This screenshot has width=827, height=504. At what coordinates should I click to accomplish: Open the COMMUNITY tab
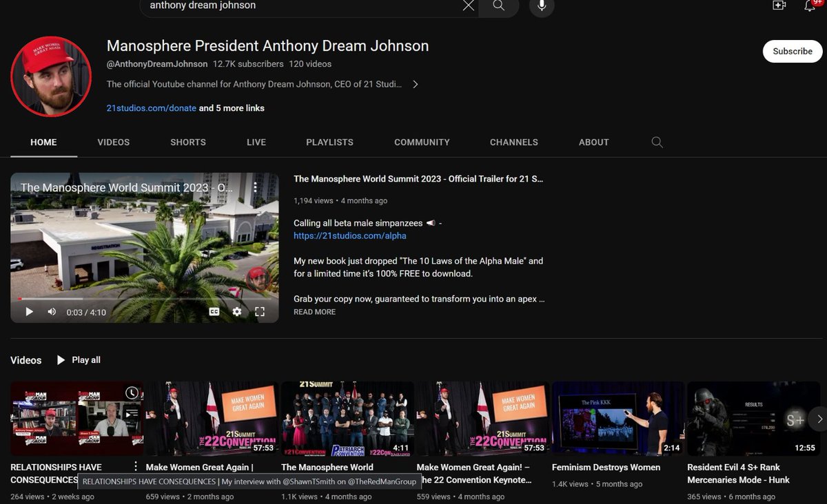tap(422, 142)
